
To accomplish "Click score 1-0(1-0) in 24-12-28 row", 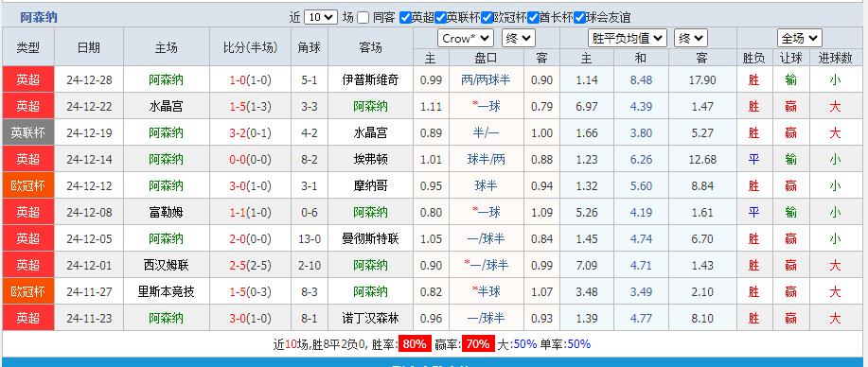I will coord(250,79).
